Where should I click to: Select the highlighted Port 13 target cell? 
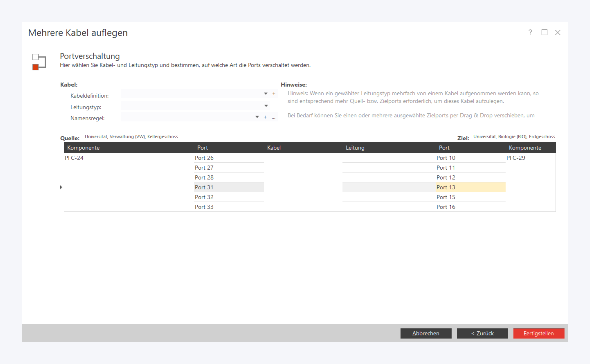coord(470,187)
